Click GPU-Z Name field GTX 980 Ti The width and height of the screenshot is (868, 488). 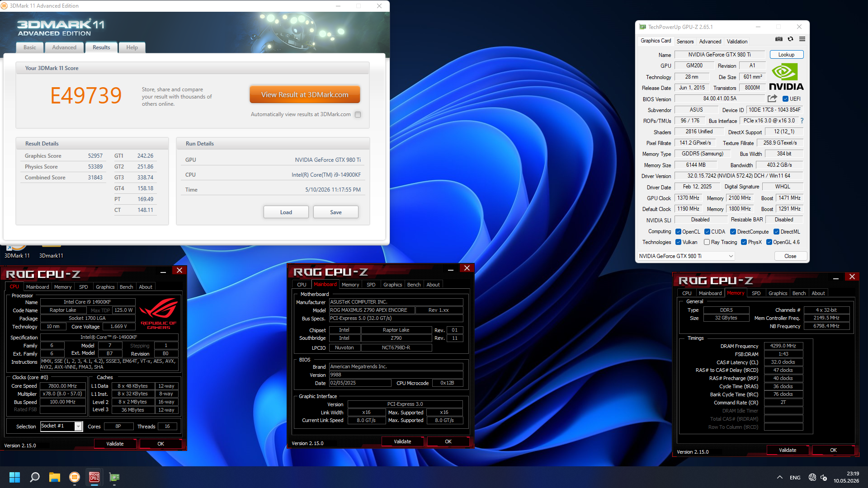point(719,55)
